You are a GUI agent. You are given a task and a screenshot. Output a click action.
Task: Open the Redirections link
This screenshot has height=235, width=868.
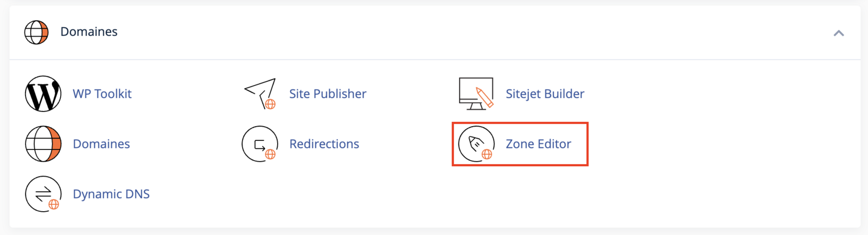324,144
